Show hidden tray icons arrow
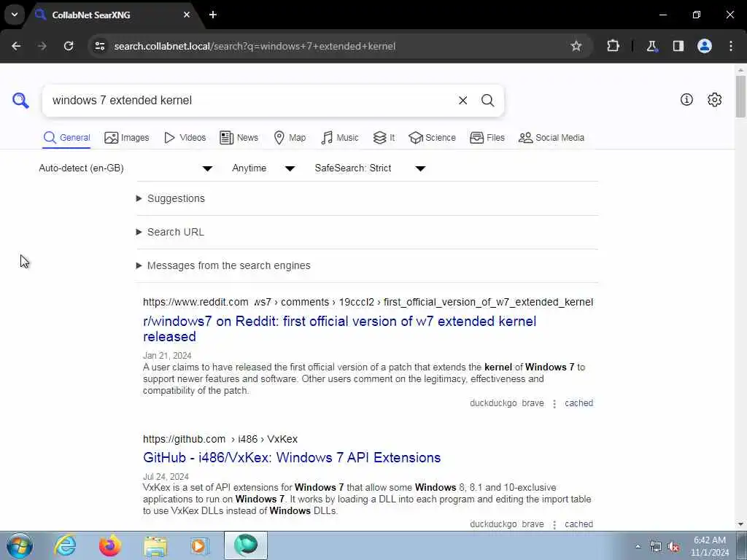 click(x=638, y=546)
